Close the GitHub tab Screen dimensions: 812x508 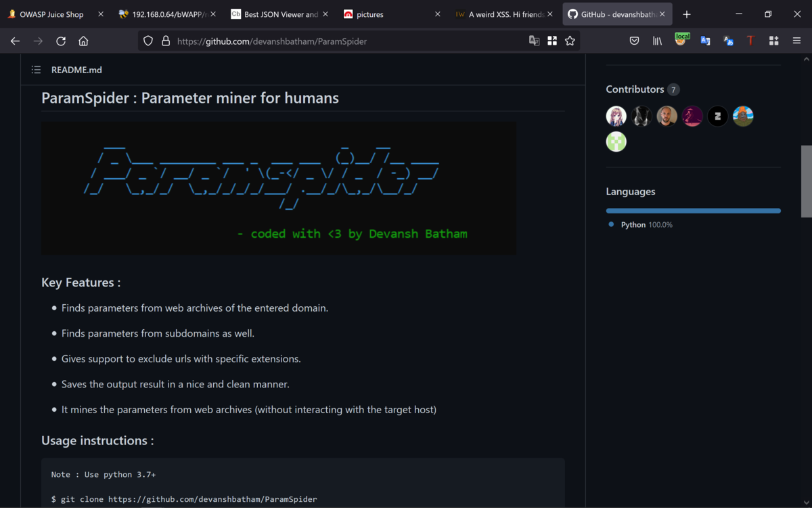click(x=662, y=14)
